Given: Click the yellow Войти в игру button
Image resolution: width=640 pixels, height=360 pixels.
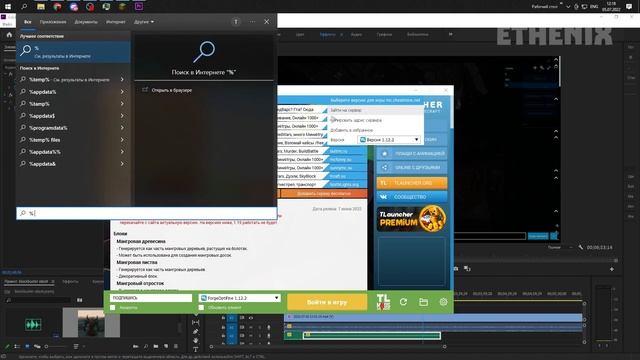Looking at the screenshot, I should (327, 302).
